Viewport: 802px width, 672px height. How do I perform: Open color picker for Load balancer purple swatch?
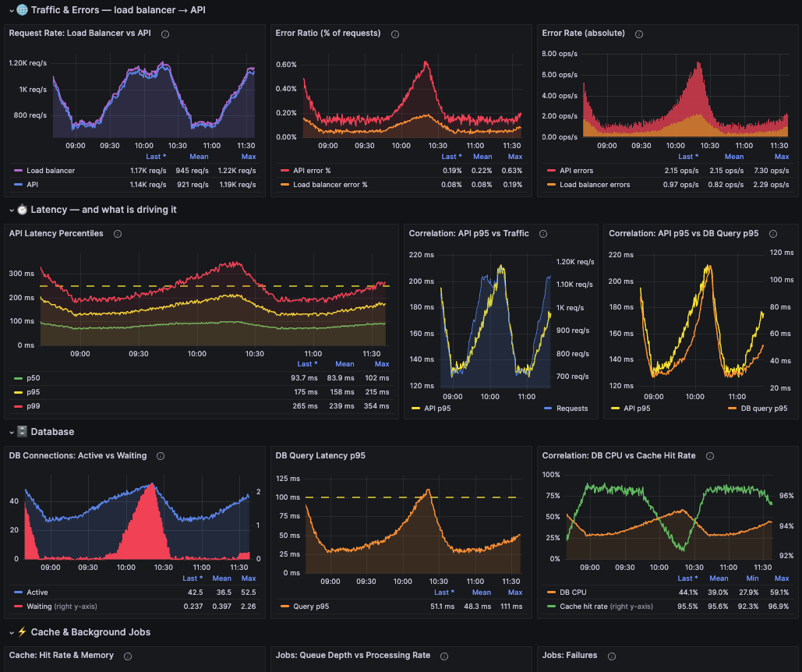tap(19, 170)
